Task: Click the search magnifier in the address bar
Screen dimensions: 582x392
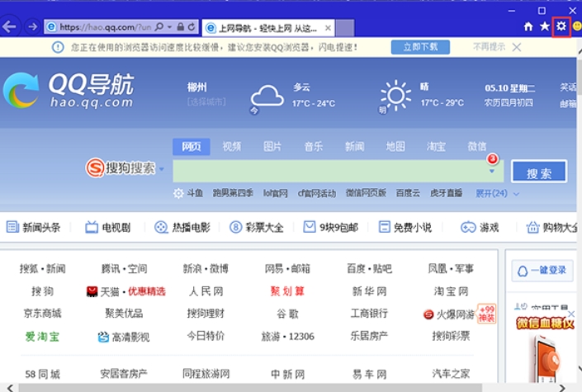Action: [159, 26]
